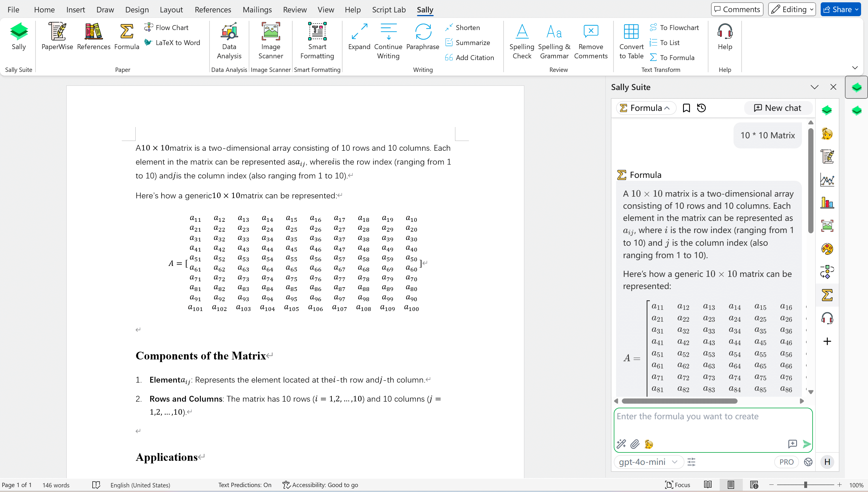Paraphrase the selected text
Image resolution: width=868 pixels, height=492 pixels.
(x=423, y=36)
